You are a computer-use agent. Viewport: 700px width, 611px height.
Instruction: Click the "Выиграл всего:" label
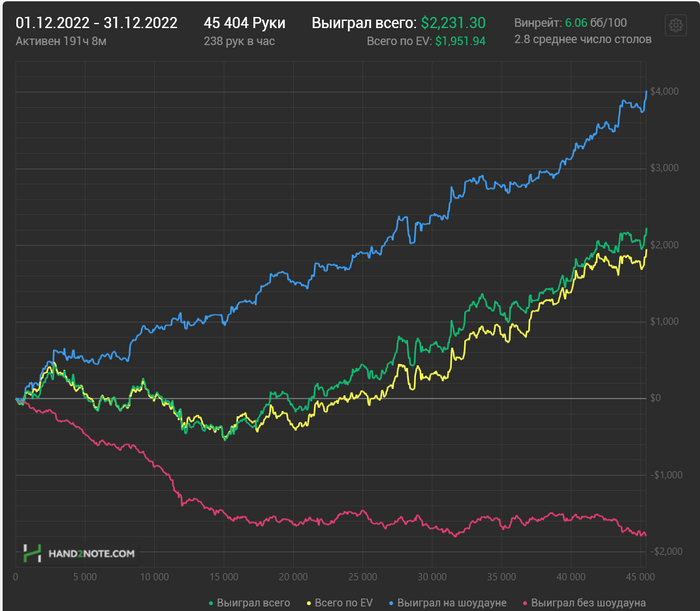pyautogui.click(x=364, y=23)
